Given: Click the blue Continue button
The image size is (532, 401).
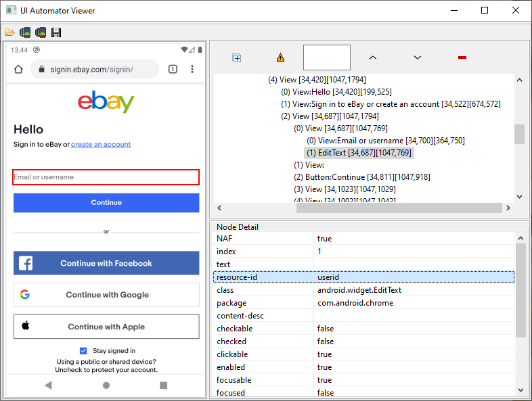Looking at the screenshot, I should pyautogui.click(x=106, y=203).
